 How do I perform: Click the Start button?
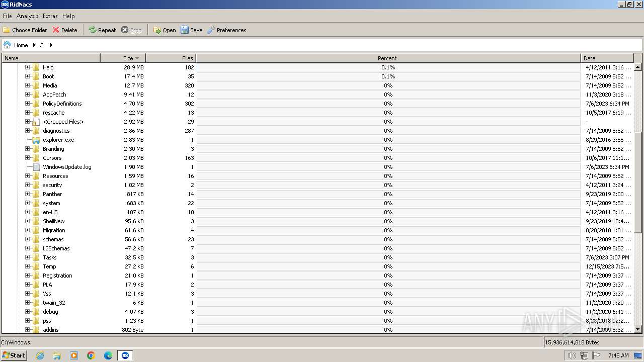click(14, 355)
